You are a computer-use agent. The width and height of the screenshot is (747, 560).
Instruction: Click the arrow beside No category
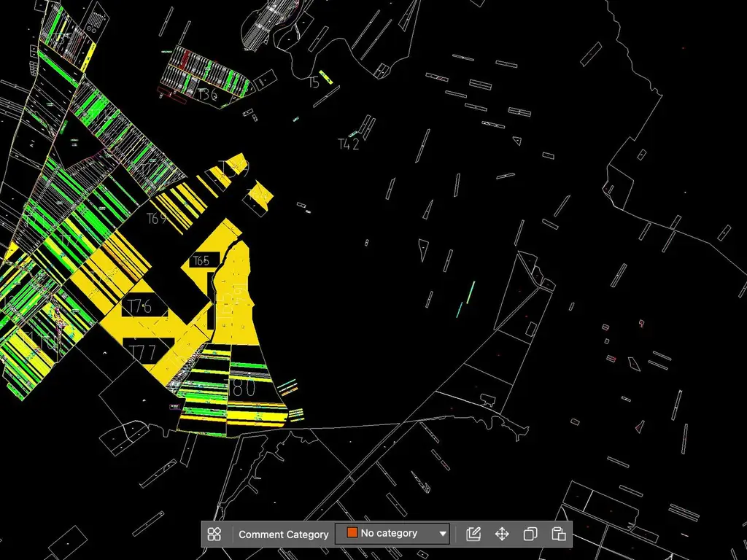coord(443,533)
